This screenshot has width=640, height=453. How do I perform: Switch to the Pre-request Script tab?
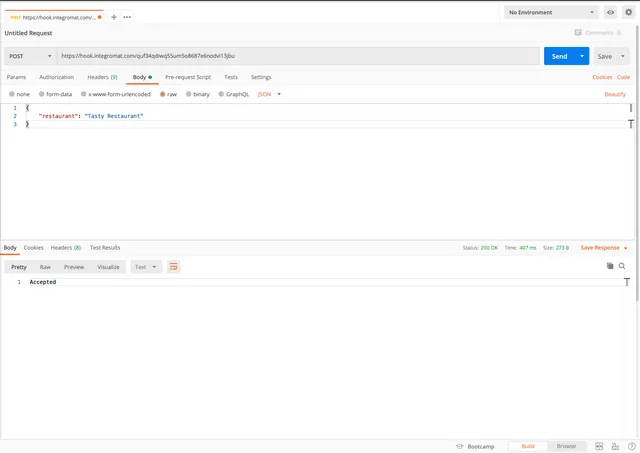(x=188, y=77)
